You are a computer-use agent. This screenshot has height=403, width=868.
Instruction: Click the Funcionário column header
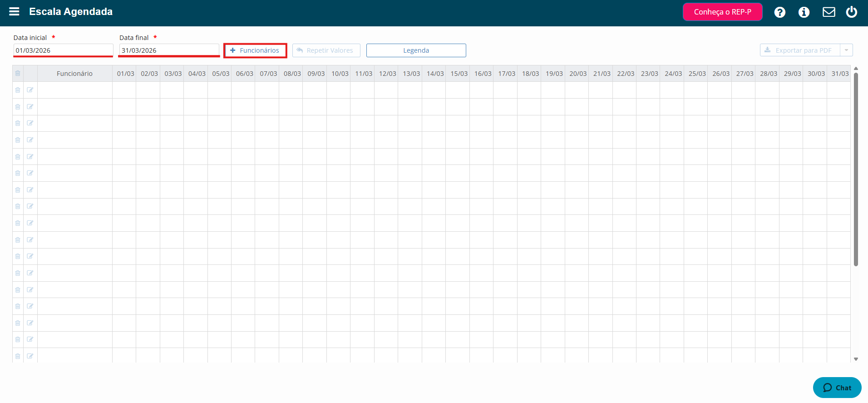(74, 74)
